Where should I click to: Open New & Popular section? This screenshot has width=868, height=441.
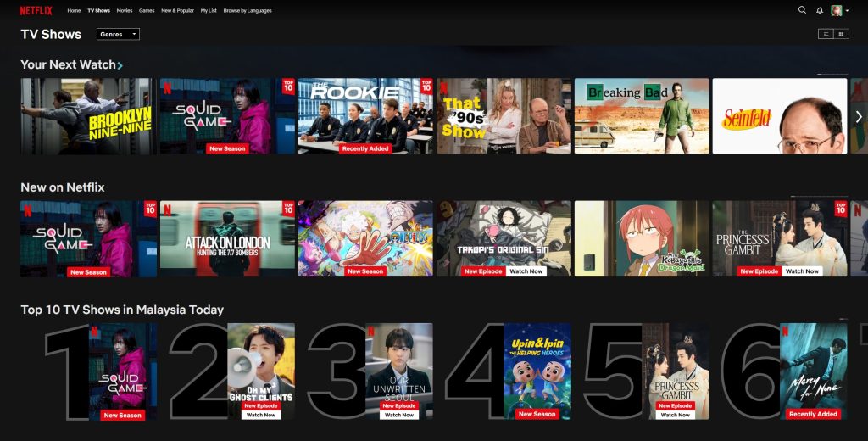(x=177, y=10)
